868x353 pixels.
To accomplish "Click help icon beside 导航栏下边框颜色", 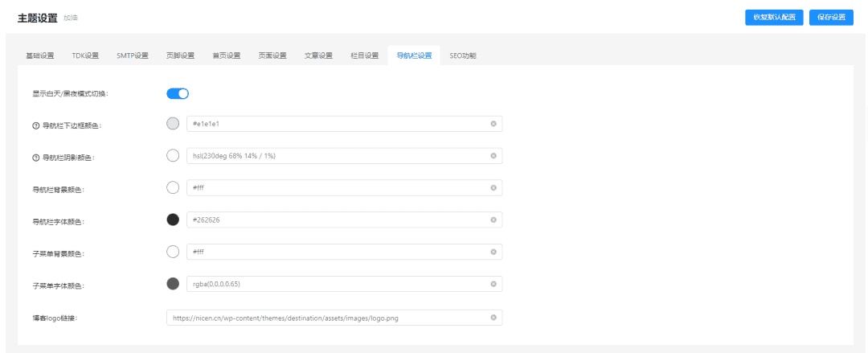I will (35, 125).
